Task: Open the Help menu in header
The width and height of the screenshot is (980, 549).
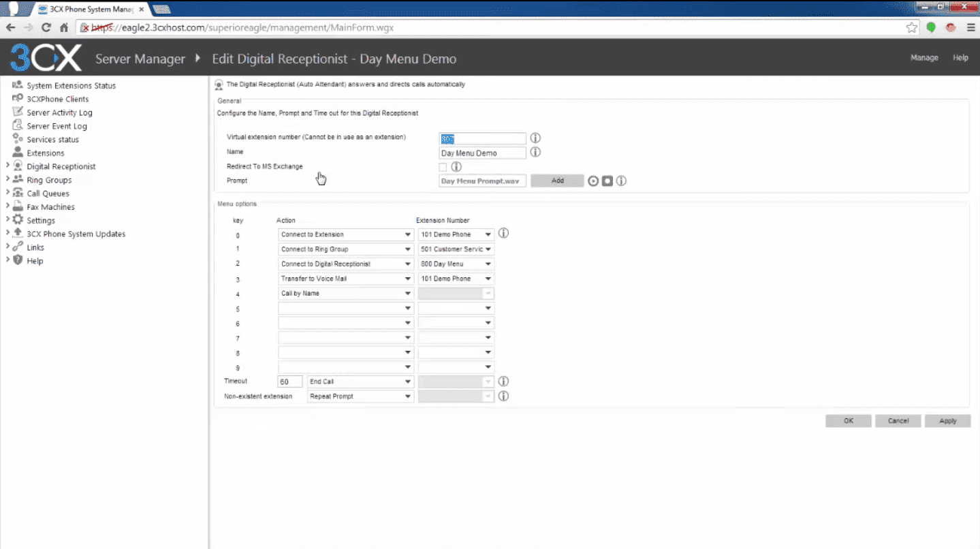Action: (960, 58)
